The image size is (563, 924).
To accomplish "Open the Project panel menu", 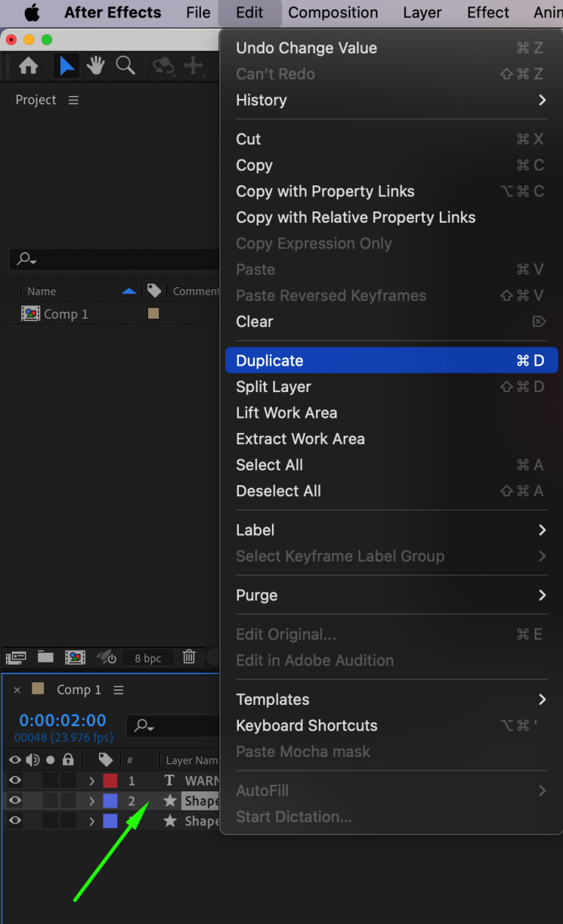I will 73,100.
